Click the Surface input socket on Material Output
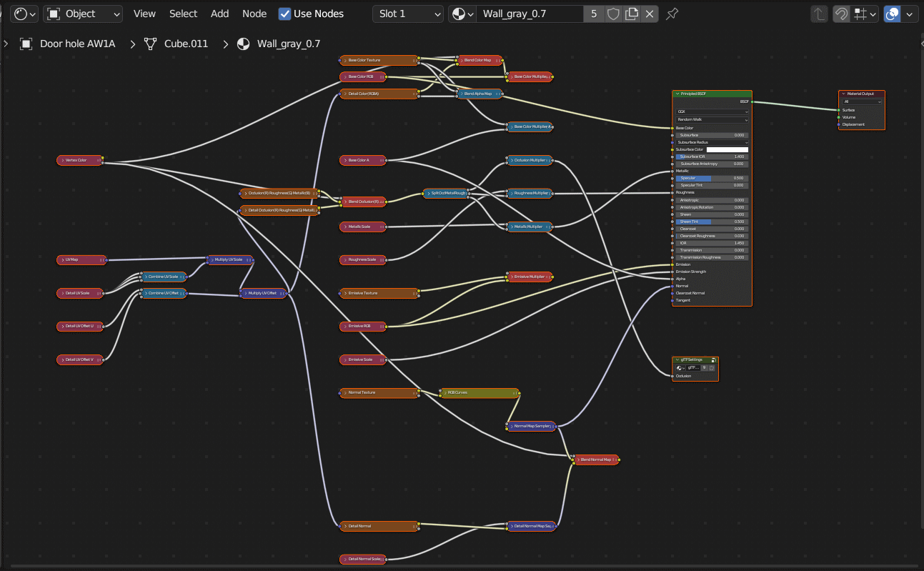924x571 pixels. click(x=838, y=110)
